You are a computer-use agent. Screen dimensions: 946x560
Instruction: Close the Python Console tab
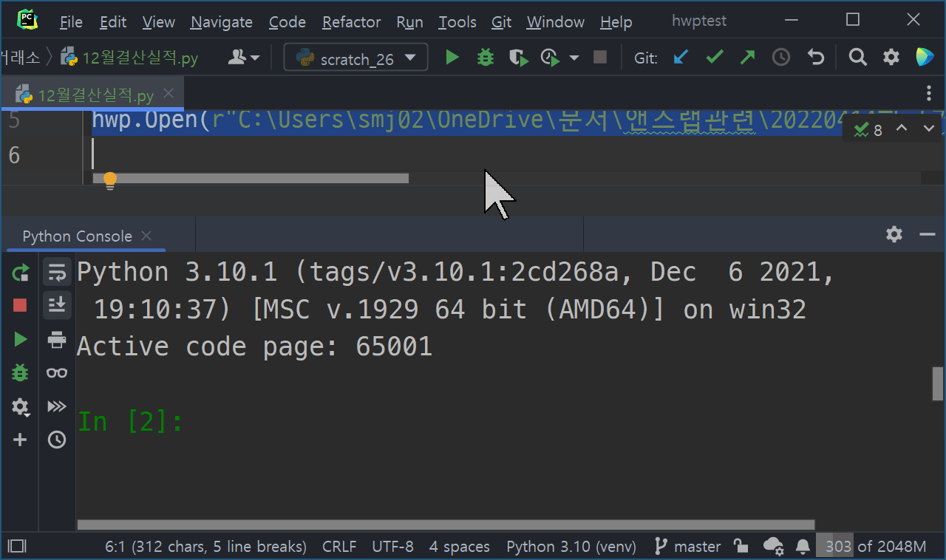[146, 236]
